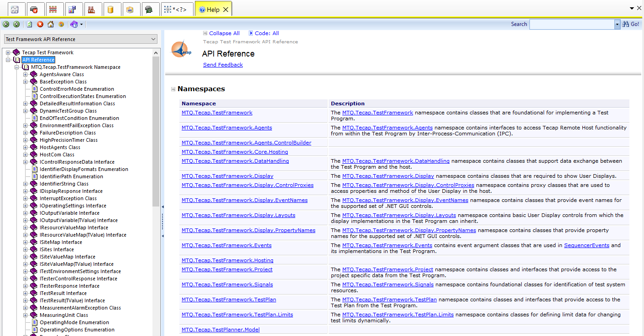The image size is (644, 336).
Task: Click the ITestResult Interface book icon
Action: [x=33, y=293]
